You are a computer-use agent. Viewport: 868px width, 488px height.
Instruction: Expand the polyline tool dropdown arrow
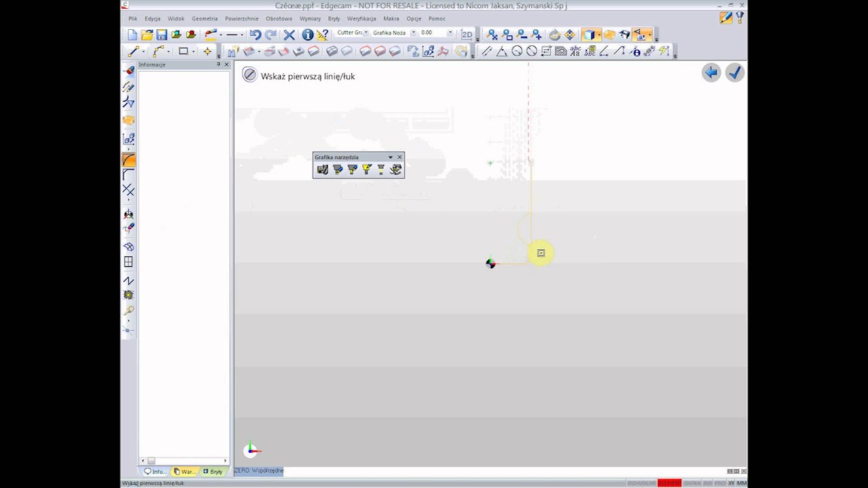168,52
